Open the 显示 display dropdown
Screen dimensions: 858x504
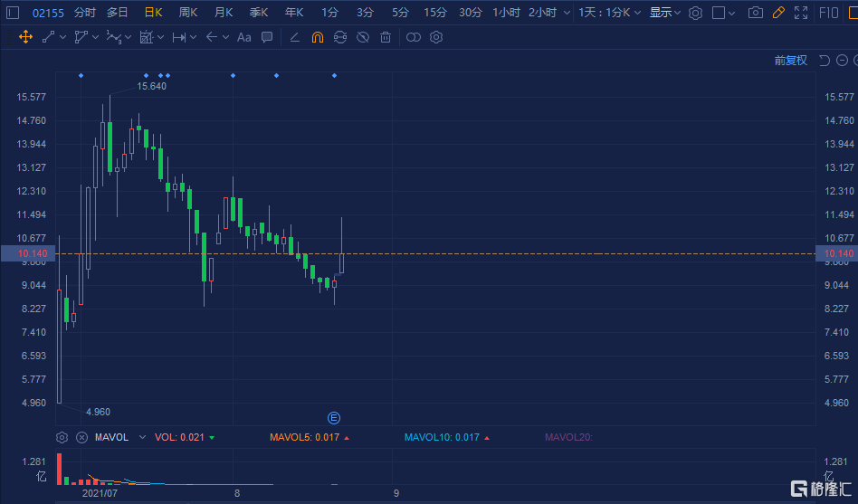pos(665,13)
